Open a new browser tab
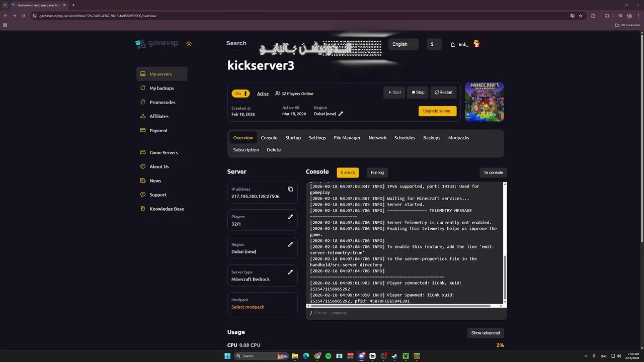This screenshot has height=362, width=644. click(73, 5)
